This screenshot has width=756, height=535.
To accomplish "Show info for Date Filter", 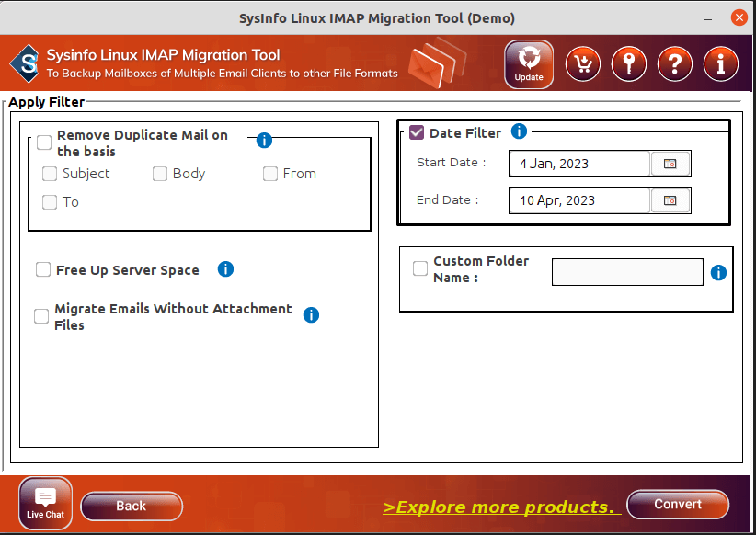I will (519, 131).
